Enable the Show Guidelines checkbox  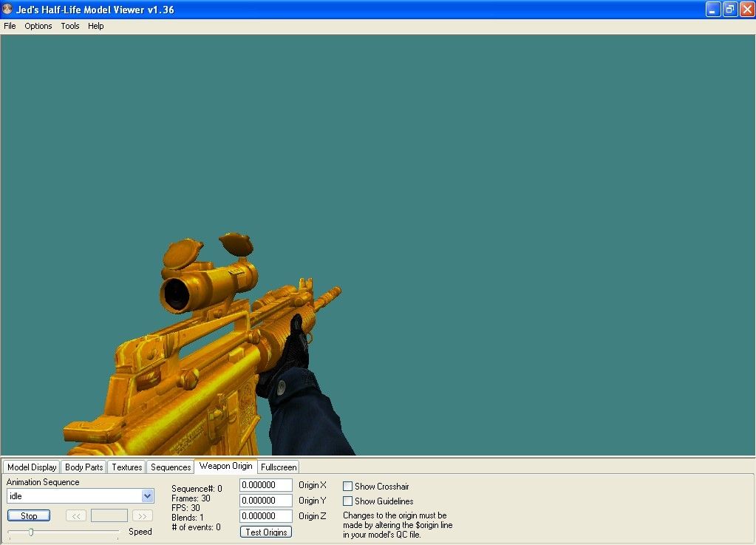point(347,501)
